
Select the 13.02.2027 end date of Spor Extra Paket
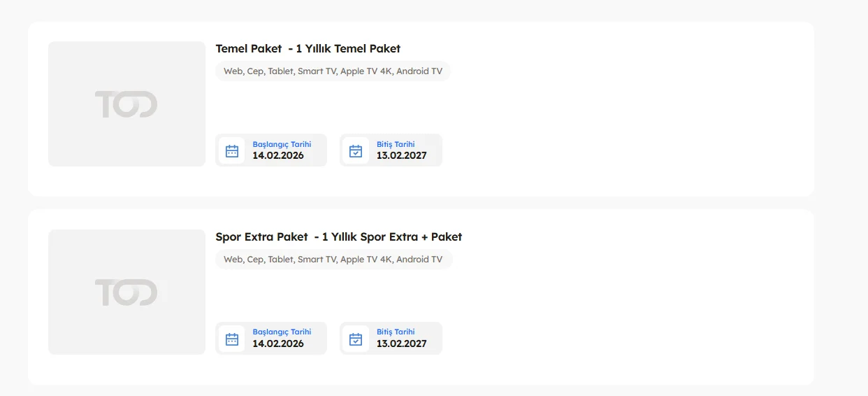tap(401, 344)
